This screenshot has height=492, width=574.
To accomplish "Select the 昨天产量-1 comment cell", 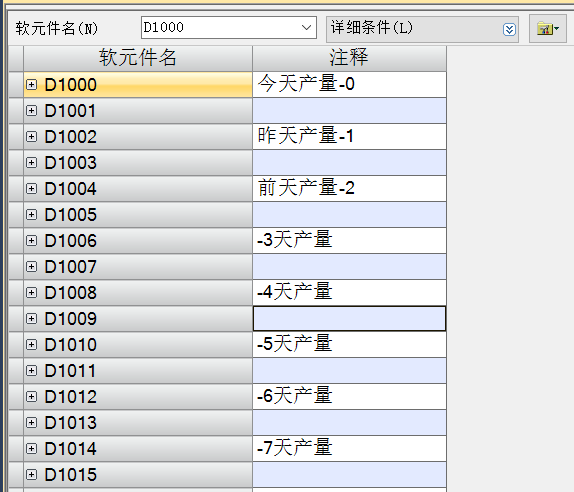I will (x=349, y=137).
